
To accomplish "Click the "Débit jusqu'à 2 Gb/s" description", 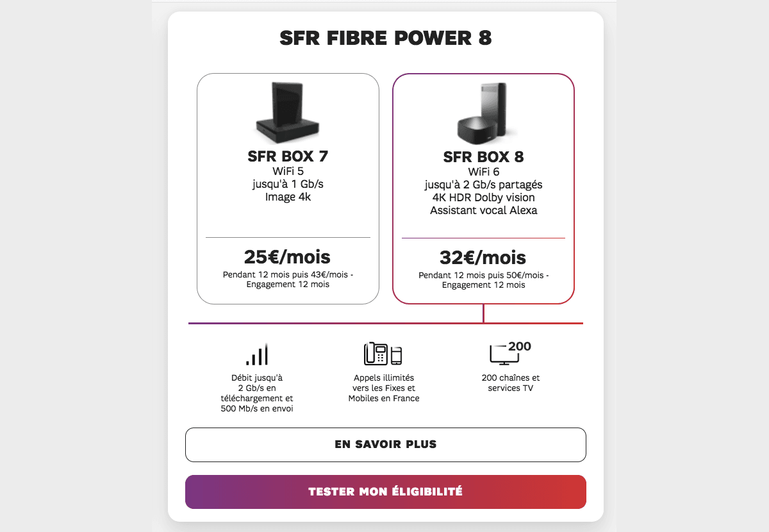I will click(256, 393).
